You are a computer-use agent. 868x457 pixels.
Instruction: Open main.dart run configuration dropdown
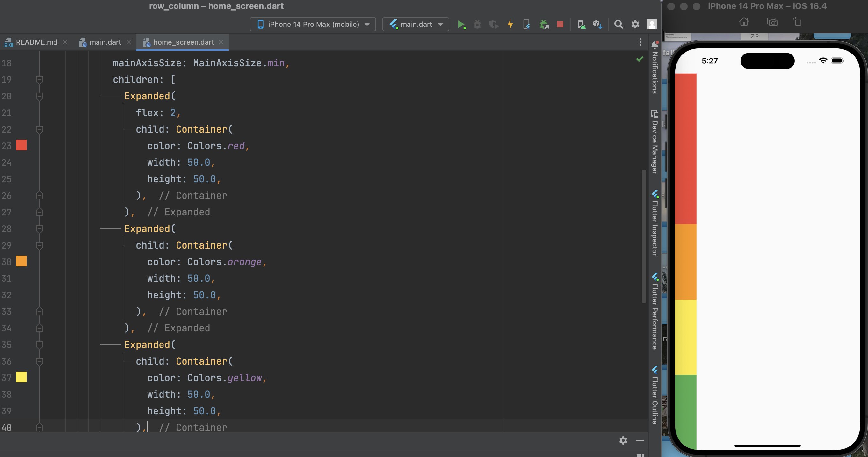click(416, 24)
